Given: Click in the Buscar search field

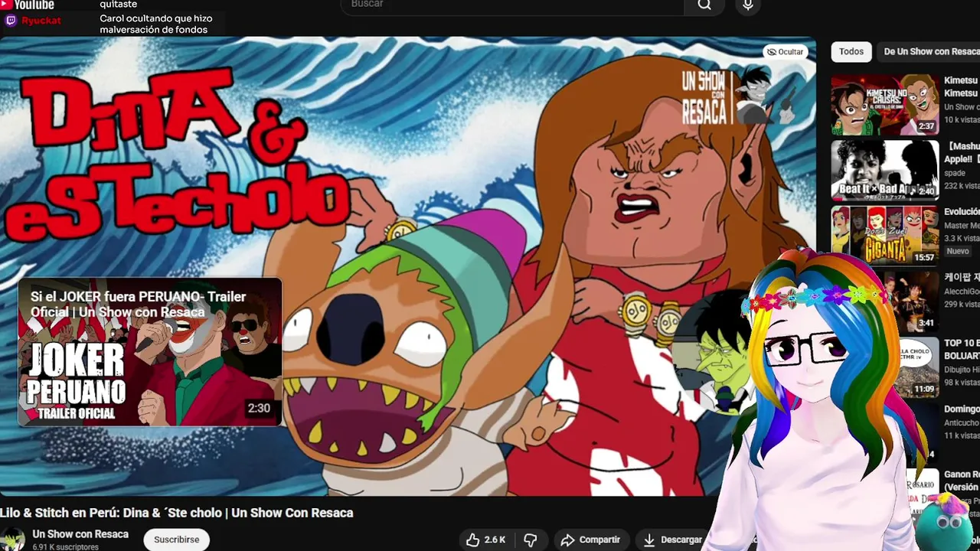Looking at the screenshot, I should coord(512,5).
